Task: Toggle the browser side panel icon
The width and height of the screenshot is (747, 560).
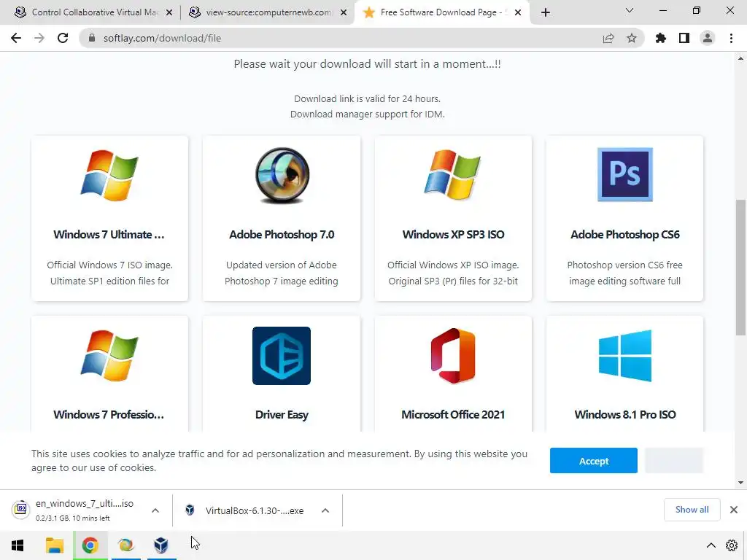Action: [684, 38]
